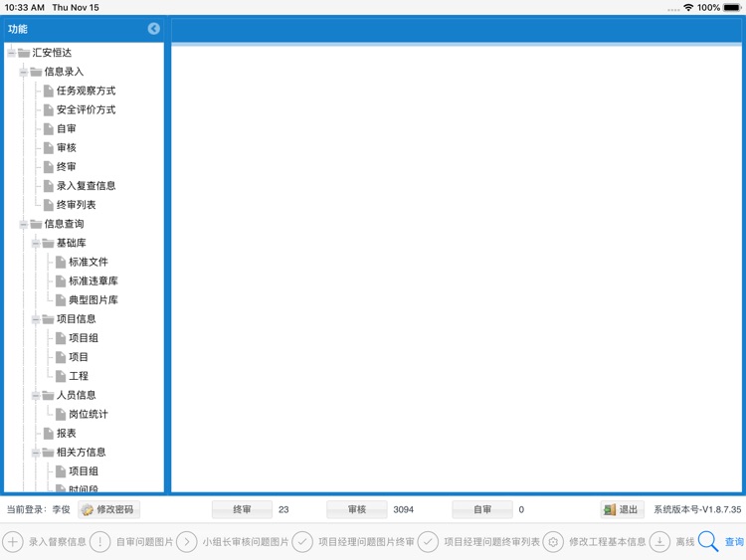Image resolution: width=746 pixels, height=560 pixels.
Task: Click the 安全评价方式 document icon
Action: [x=48, y=109]
